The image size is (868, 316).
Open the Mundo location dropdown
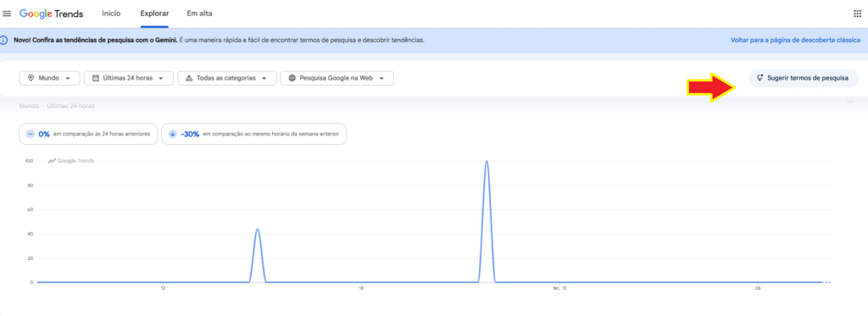50,79
